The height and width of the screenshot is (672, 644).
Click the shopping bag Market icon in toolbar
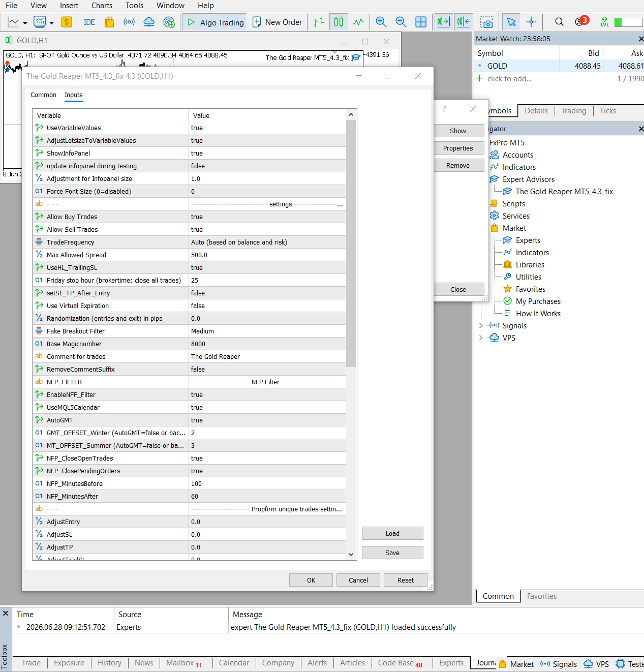[109, 22]
